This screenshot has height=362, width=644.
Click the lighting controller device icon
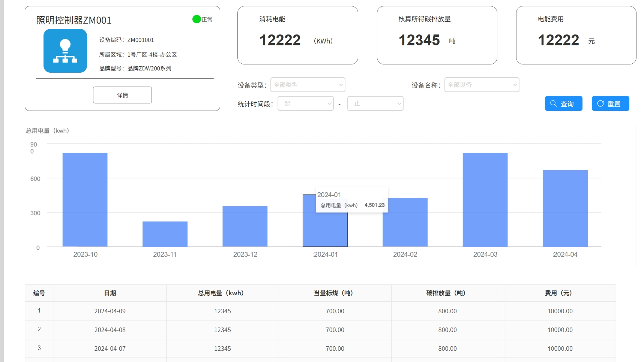coord(65,51)
